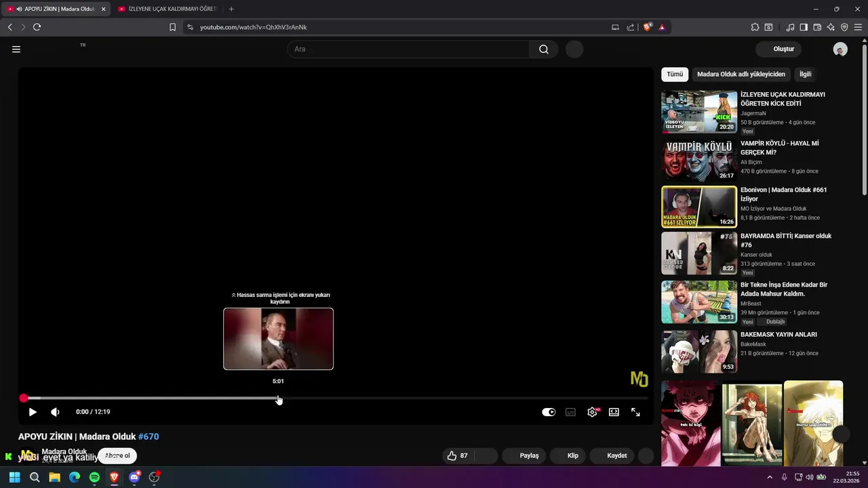Open İZLEYENE UÇAK KALDIRMAYI video thumbnail
This screenshot has height=488, width=868.
(x=699, y=112)
